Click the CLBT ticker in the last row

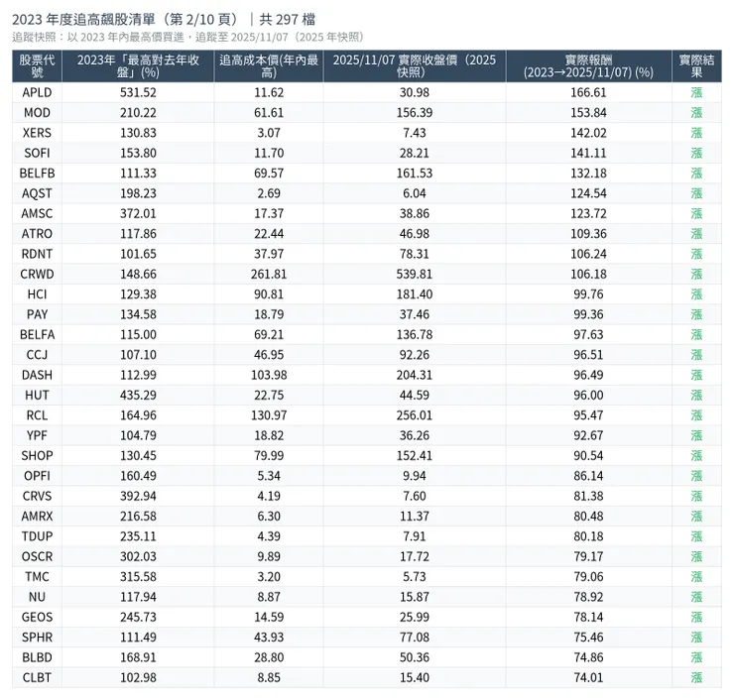(37, 677)
